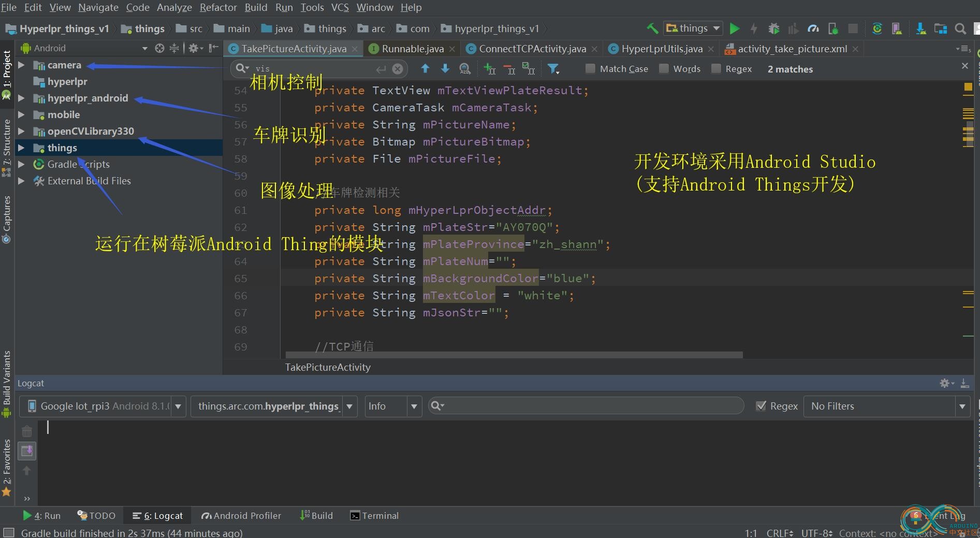The image size is (980, 538).
Task: Click the filter funnel icon in find bar
Action: [553, 68]
